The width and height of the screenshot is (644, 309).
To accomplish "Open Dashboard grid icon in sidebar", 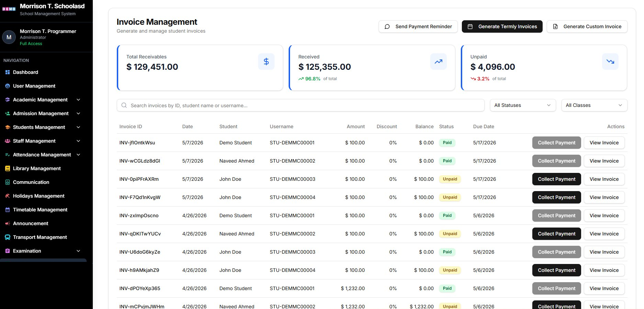I will tap(8, 72).
